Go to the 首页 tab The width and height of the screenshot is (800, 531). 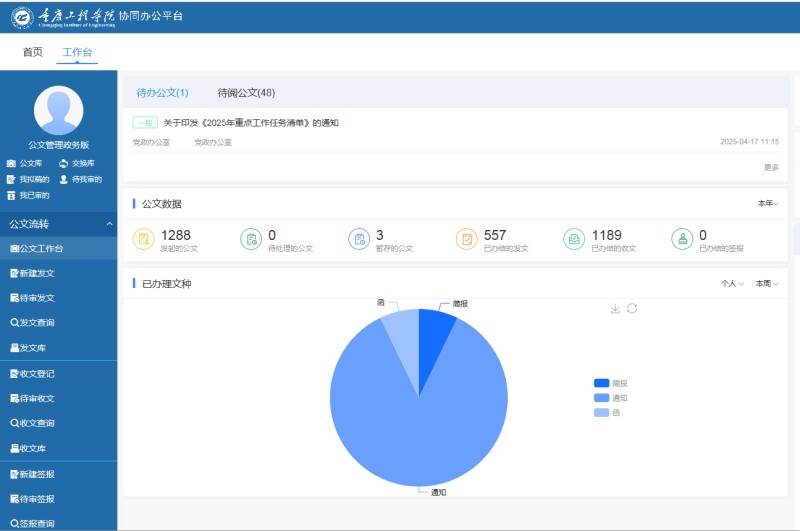click(x=33, y=52)
